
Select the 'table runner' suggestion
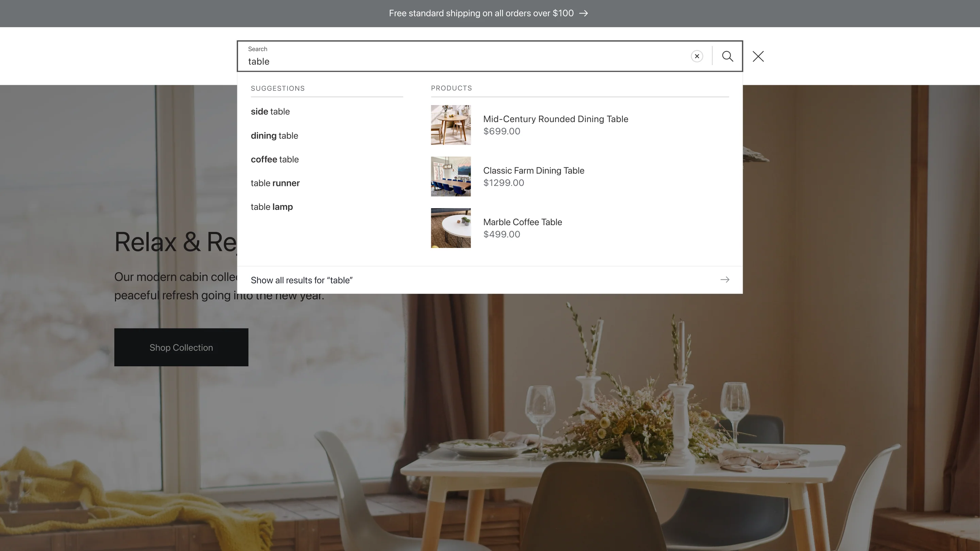tap(275, 183)
